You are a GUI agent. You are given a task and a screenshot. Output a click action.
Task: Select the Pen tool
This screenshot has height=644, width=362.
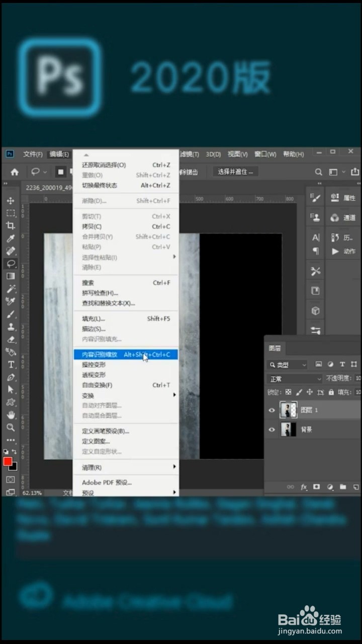tap(11, 377)
